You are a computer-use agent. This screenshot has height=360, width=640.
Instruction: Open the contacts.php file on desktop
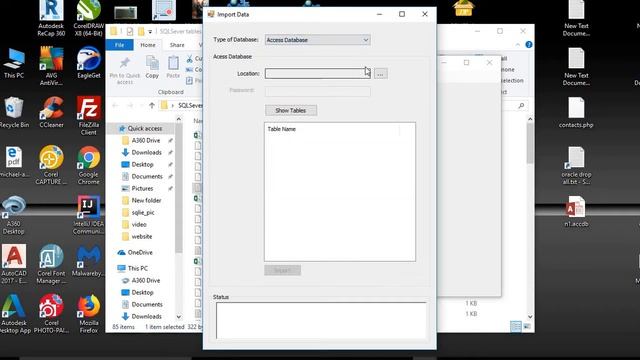[x=576, y=113]
